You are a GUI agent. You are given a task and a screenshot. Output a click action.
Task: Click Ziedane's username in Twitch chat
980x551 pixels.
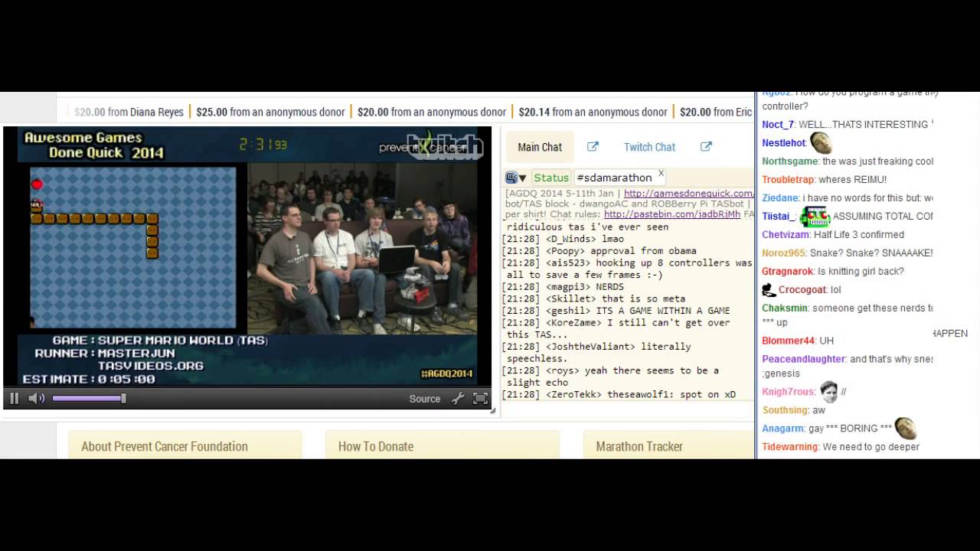tap(780, 198)
